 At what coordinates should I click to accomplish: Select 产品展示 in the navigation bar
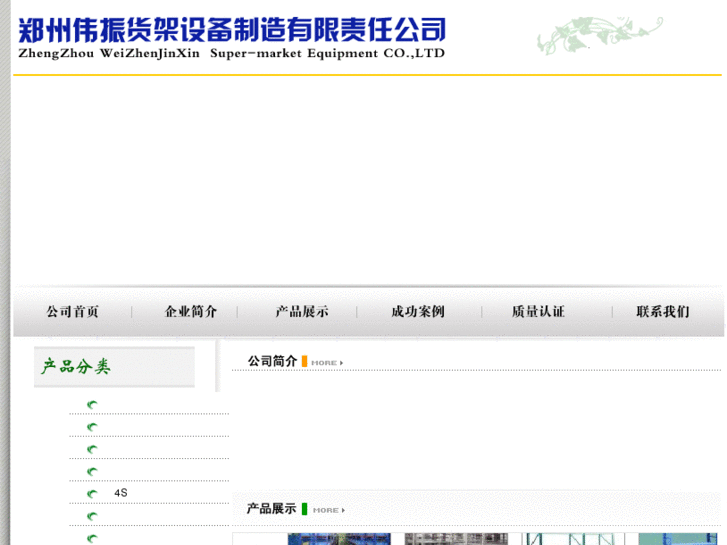point(302,312)
